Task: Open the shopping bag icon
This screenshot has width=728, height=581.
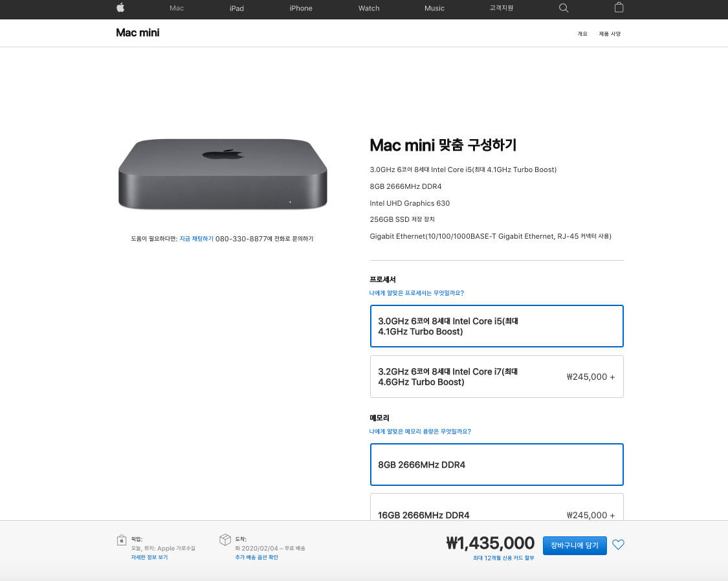Action: pyautogui.click(x=619, y=7)
